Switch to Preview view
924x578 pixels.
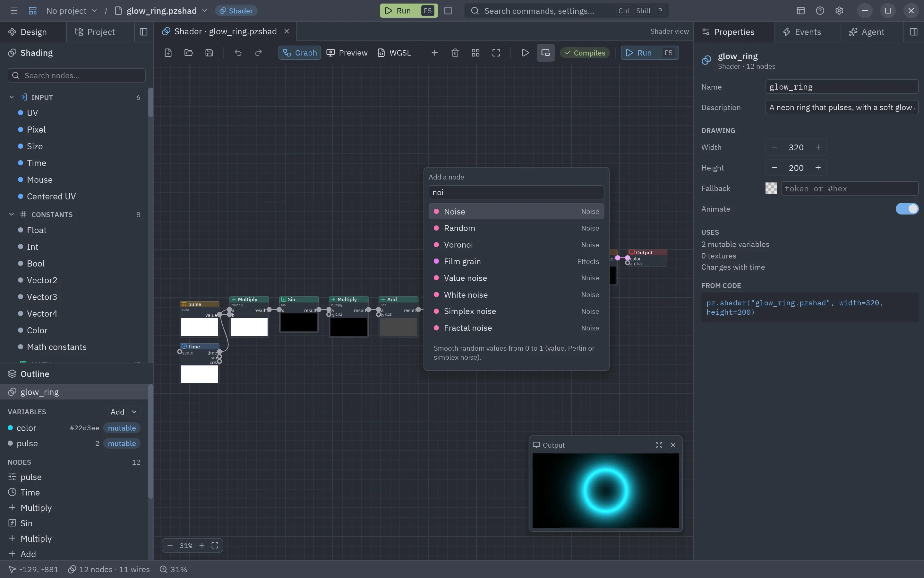347,53
